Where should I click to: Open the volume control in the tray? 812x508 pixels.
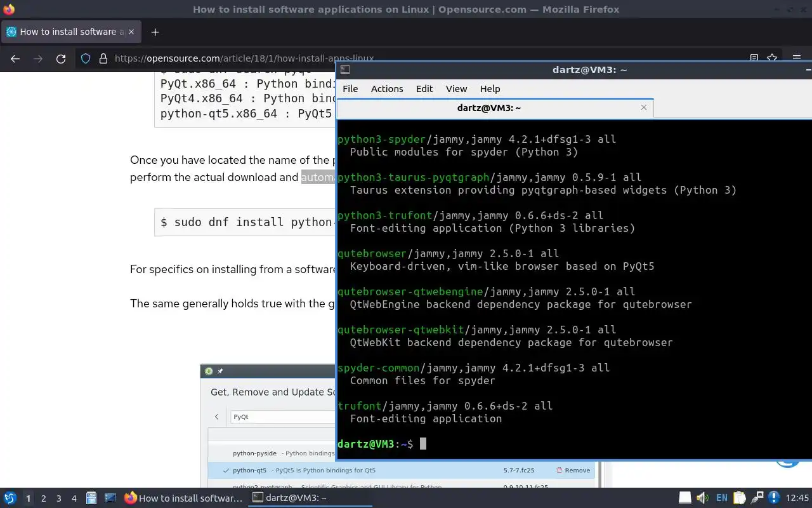point(702,498)
